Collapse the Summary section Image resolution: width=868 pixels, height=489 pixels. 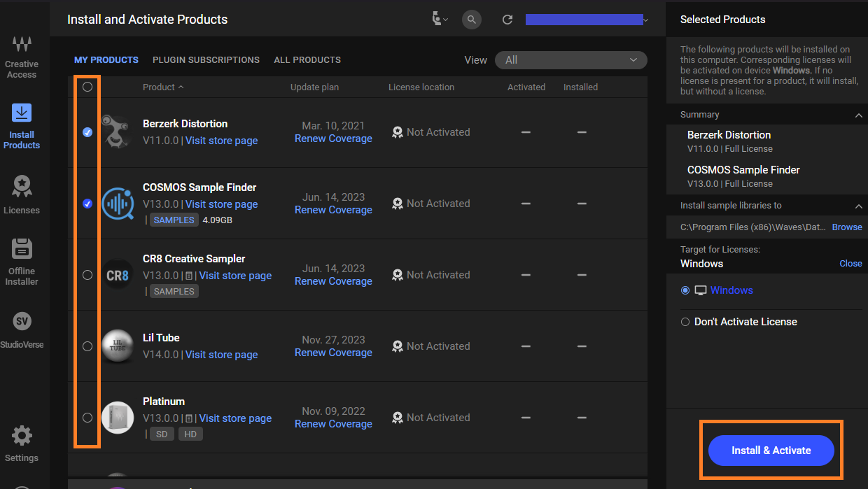(x=858, y=115)
